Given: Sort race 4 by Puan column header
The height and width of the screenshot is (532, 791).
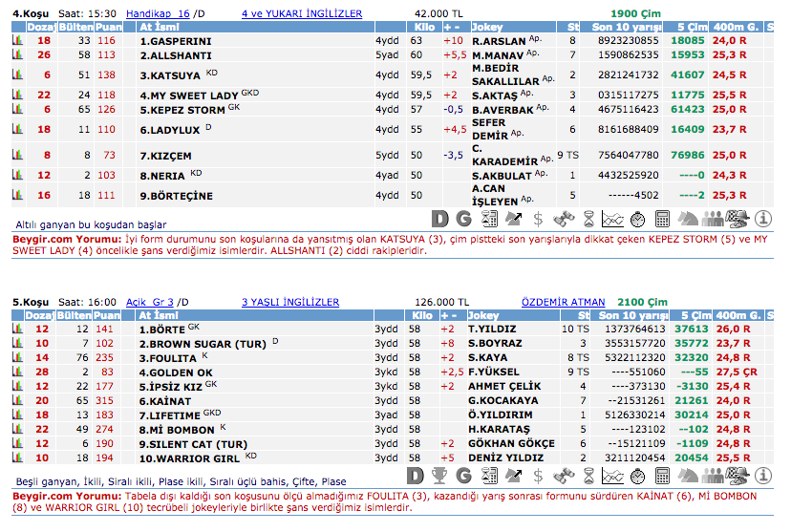Looking at the screenshot, I should [x=108, y=28].
